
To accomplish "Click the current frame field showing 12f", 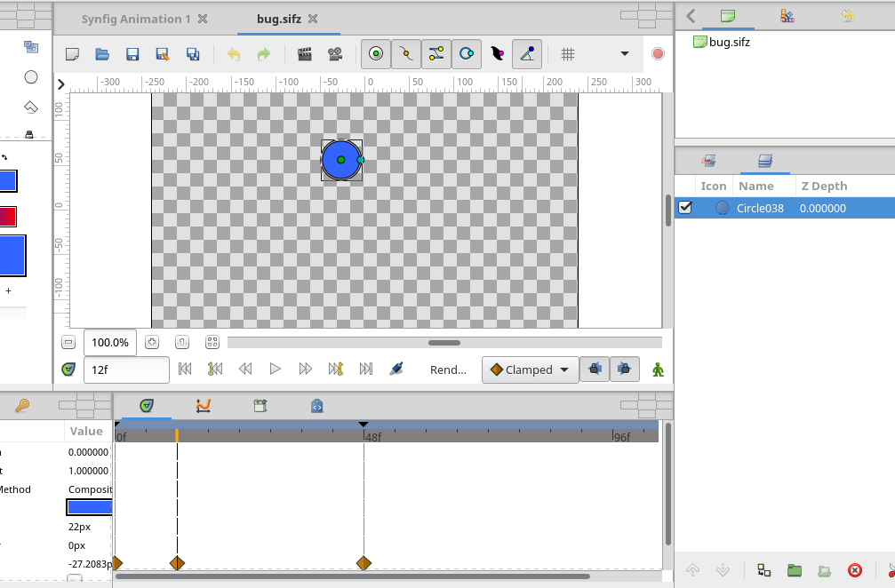I will pyautogui.click(x=127, y=369).
